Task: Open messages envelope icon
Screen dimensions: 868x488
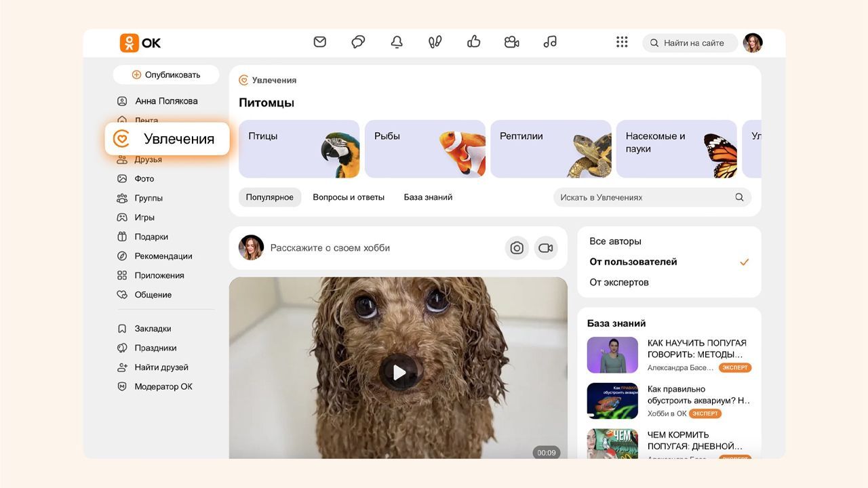Action: point(320,42)
